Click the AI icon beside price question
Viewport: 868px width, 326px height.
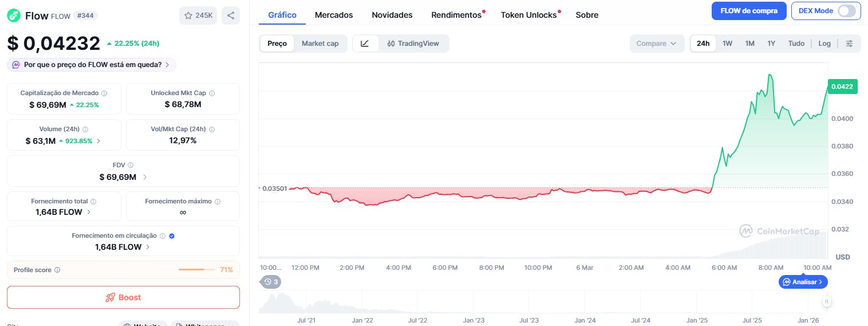click(x=16, y=65)
